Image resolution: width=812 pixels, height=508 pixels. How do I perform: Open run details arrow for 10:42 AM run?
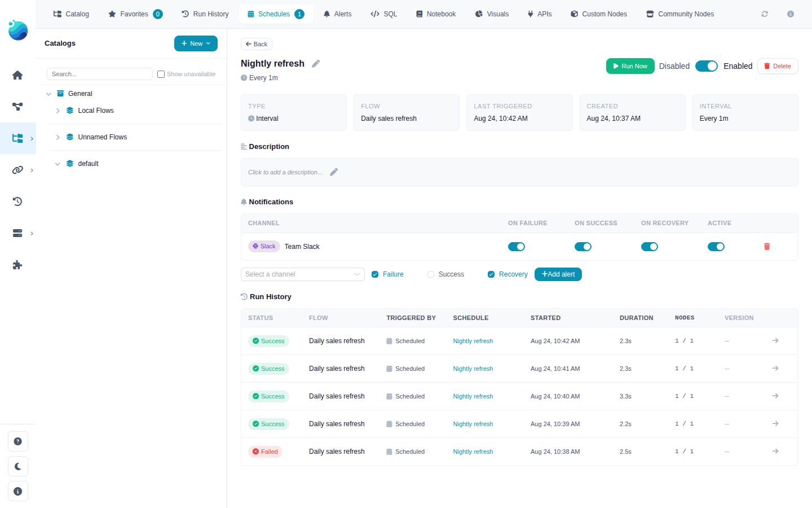point(775,341)
